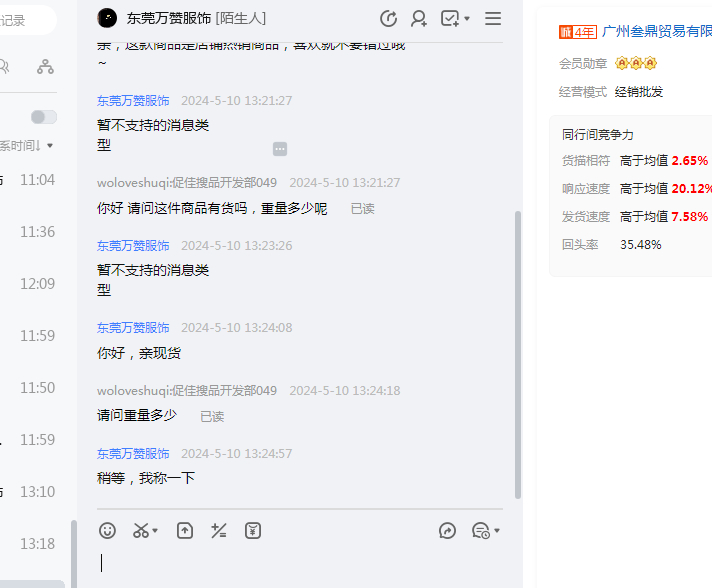Click the chat message scrollbar
The width and height of the screenshot is (712, 588).
[518, 355]
